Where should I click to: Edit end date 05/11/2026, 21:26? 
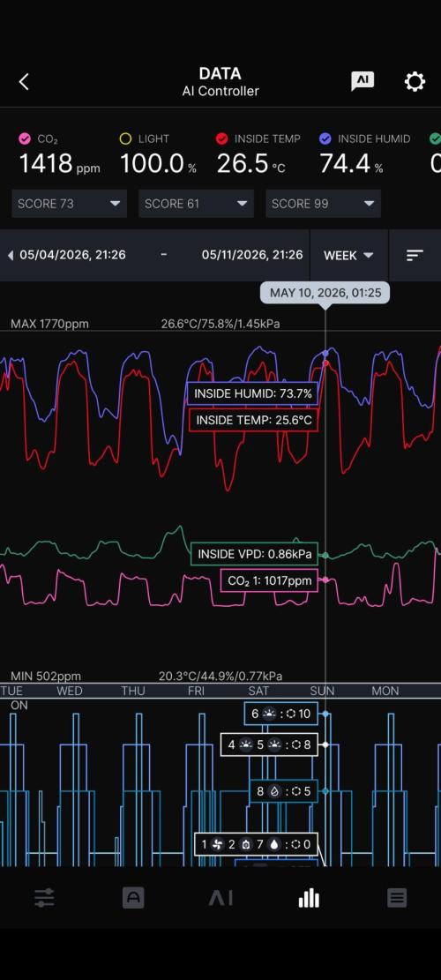pos(252,255)
